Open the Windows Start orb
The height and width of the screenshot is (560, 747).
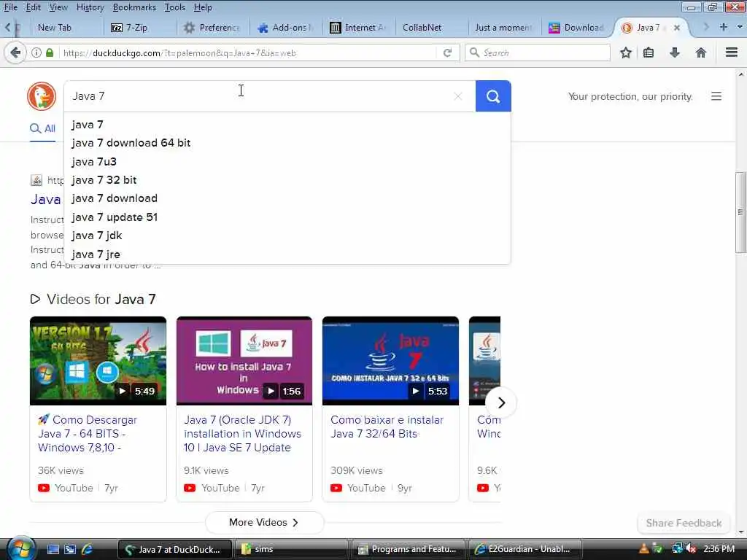21,548
